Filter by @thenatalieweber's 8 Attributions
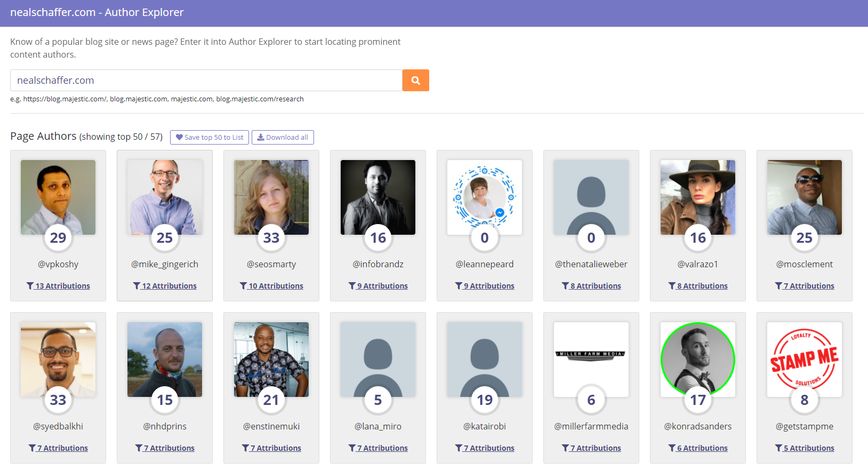 [591, 286]
